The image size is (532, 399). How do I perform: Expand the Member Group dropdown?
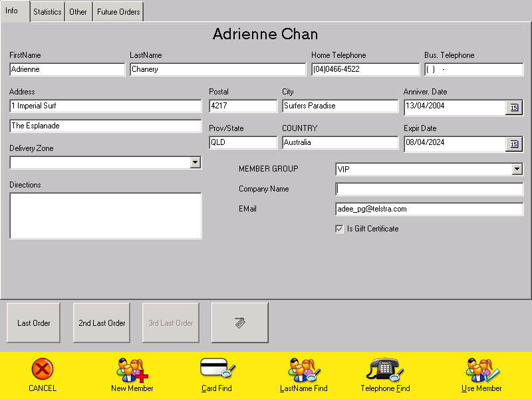pos(517,170)
